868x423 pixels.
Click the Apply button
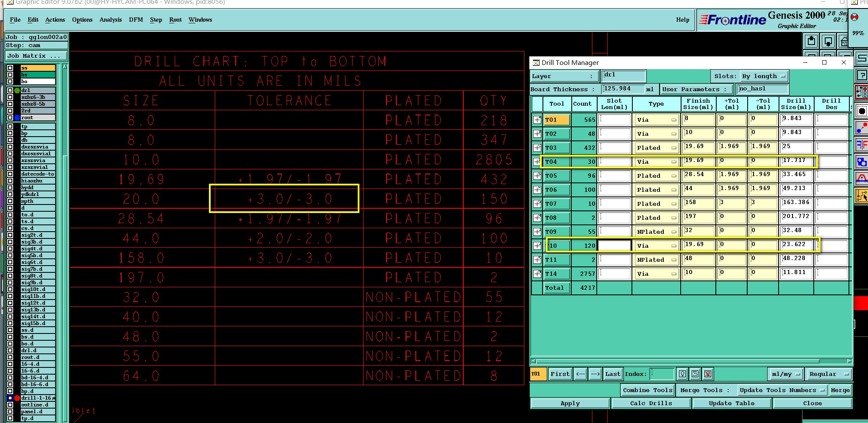pyautogui.click(x=570, y=403)
